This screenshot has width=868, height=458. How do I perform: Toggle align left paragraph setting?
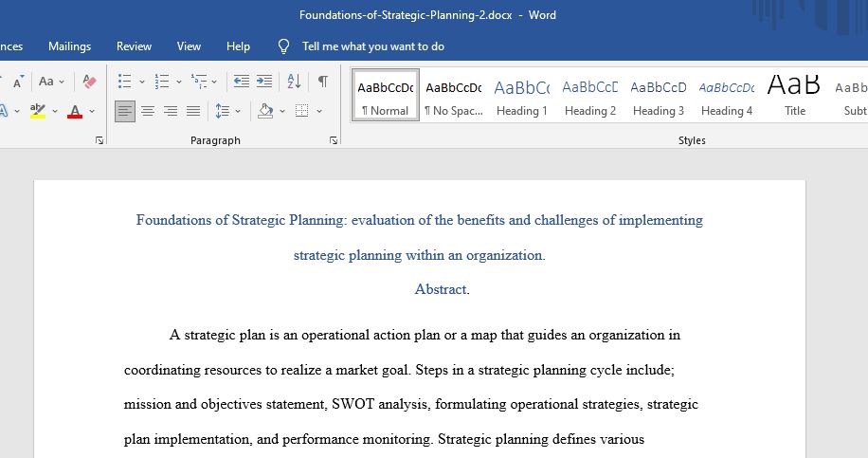tap(124, 111)
